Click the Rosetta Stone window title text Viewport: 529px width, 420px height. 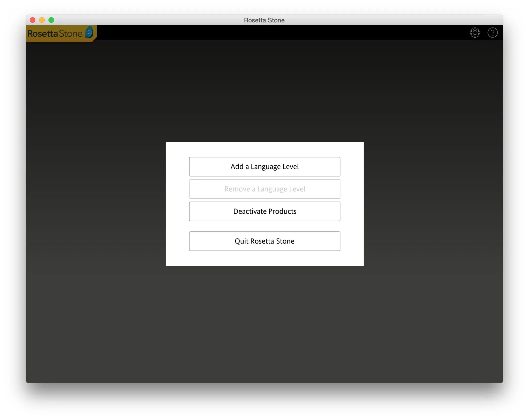pos(264,20)
